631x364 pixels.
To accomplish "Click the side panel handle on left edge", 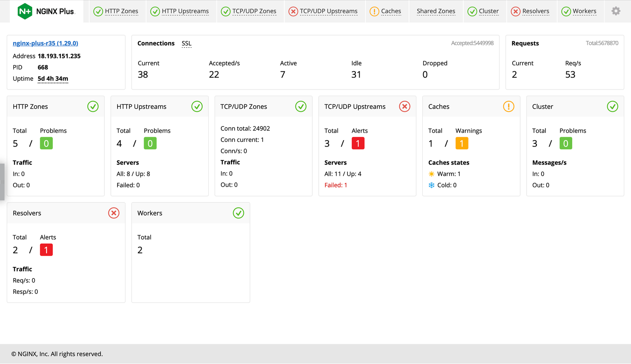I will click(x=2, y=182).
